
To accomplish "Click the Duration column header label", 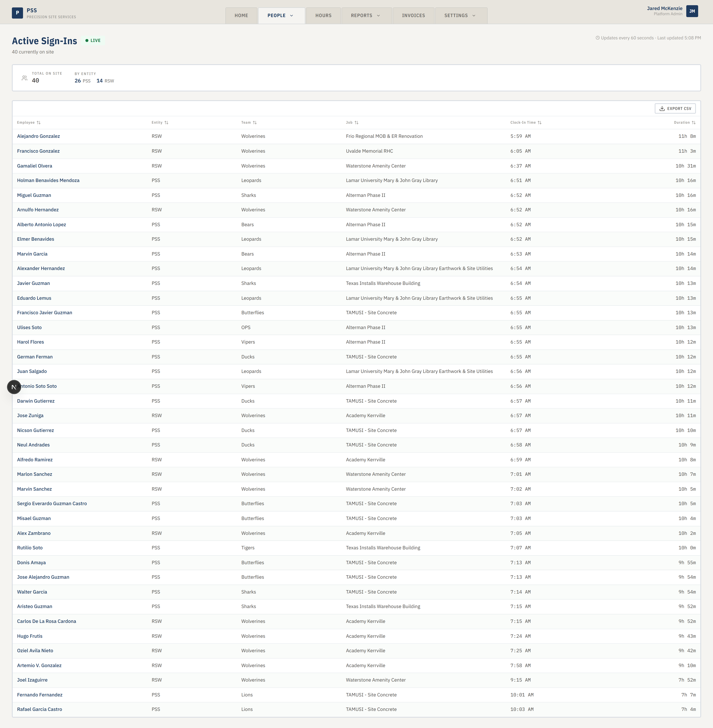I will (x=682, y=122).
